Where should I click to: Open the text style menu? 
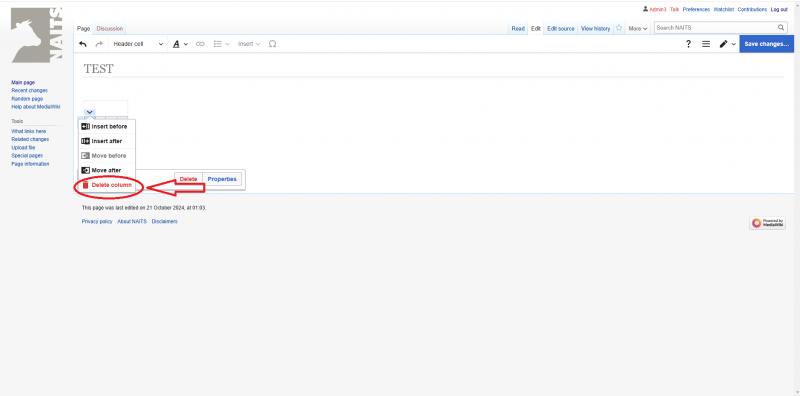[180, 44]
